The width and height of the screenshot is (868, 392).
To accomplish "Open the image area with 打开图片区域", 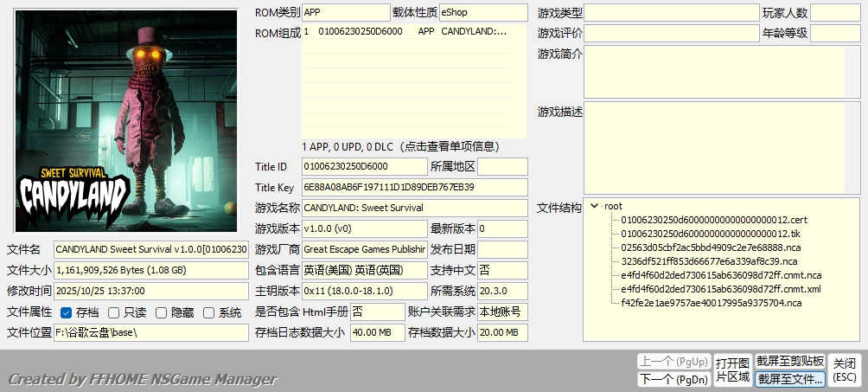I will (732, 370).
